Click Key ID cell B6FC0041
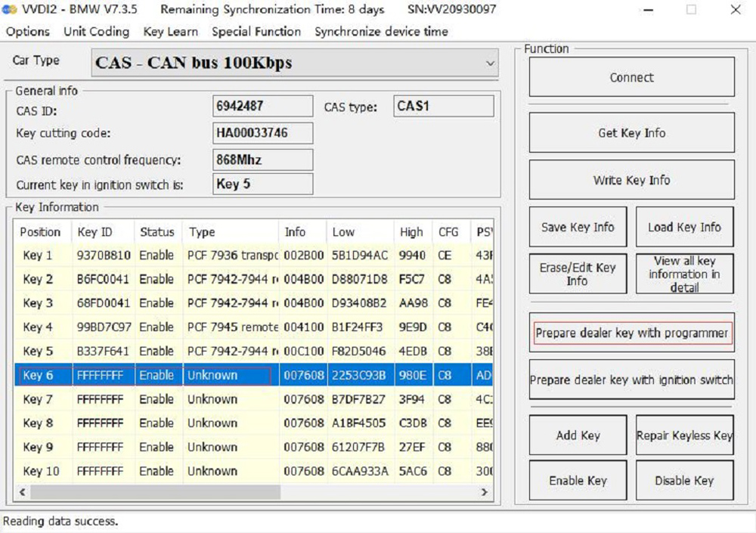Image resolution: width=756 pixels, height=533 pixels. (104, 279)
